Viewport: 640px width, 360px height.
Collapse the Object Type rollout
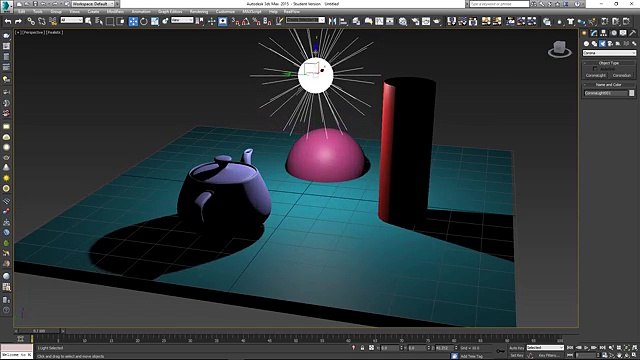[609, 63]
